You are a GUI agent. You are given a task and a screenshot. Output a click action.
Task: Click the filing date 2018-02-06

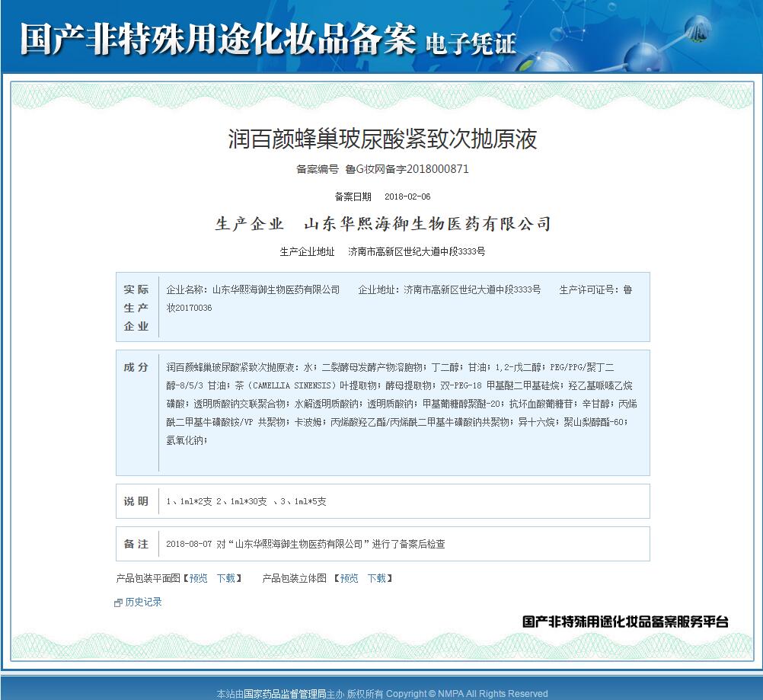point(407,197)
